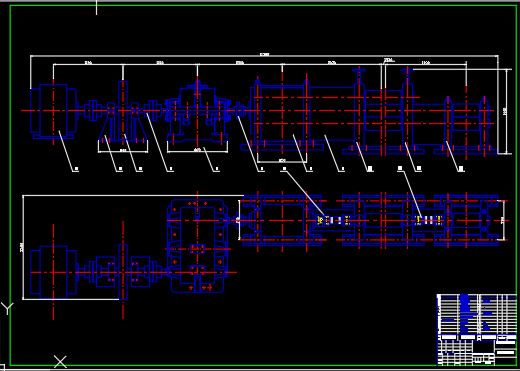520x371 pixels.
Task: Select the gearbox in the lower plan view
Action: [x=197, y=246]
